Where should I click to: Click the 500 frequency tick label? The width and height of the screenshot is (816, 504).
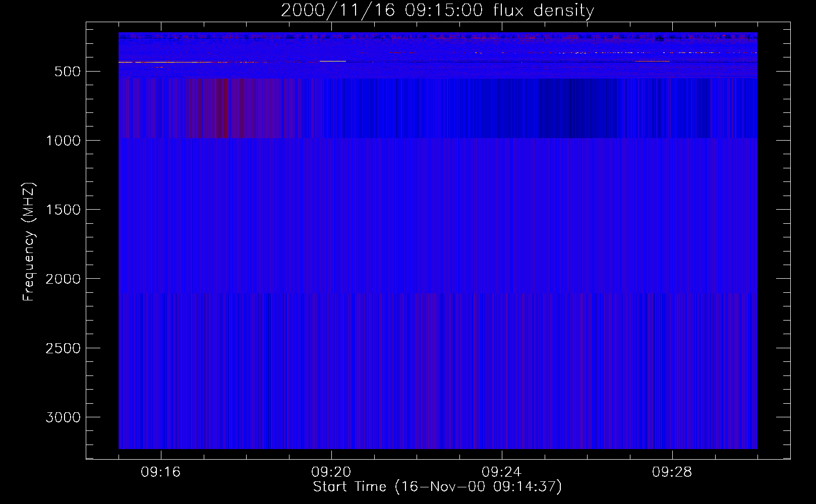click(x=68, y=72)
